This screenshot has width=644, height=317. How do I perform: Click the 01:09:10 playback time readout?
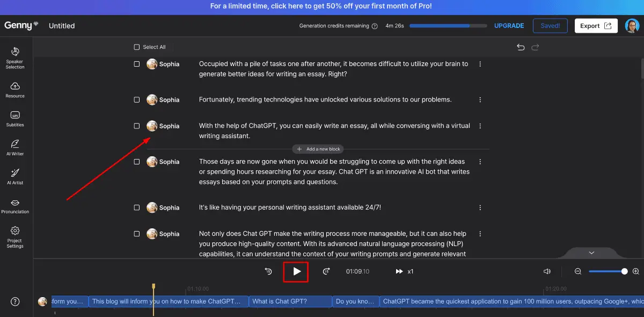(x=357, y=271)
